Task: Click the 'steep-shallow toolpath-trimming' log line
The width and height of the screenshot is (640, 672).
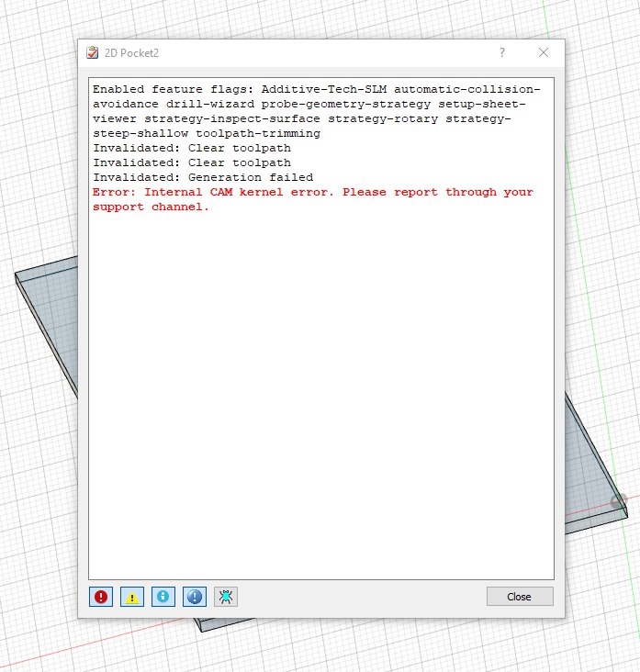Action: click(207, 133)
